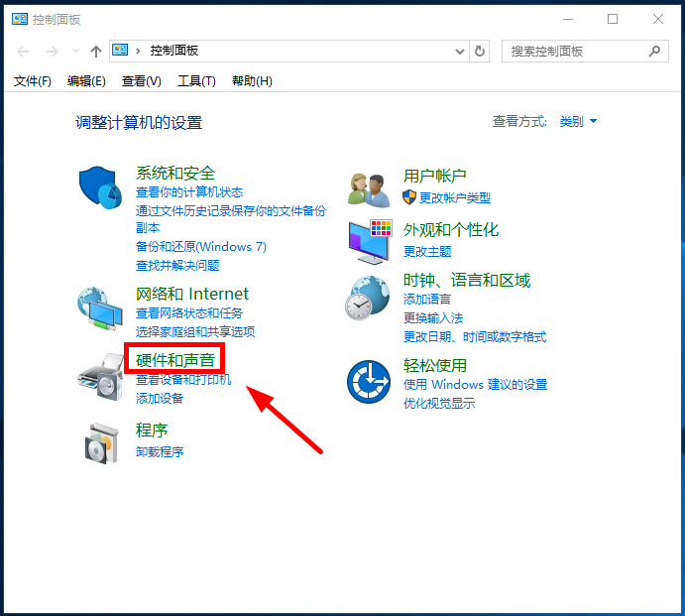Click the System and Security shield icon
The width and height of the screenshot is (685, 616).
pos(99,189)
